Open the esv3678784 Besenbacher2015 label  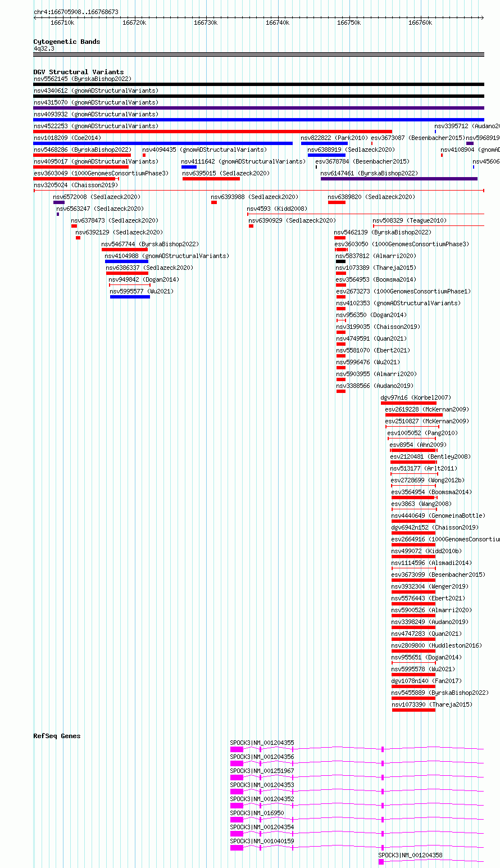coord(362,162)
